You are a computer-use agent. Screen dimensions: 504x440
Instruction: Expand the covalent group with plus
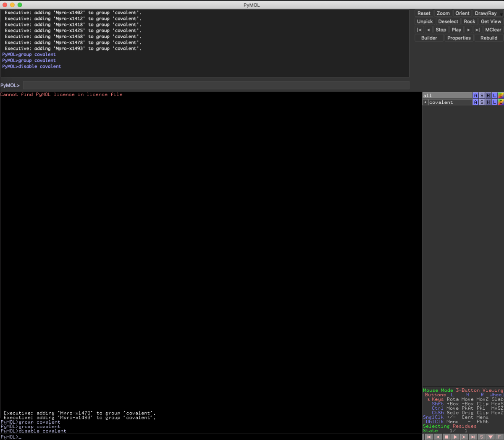(x=425, y=102)
